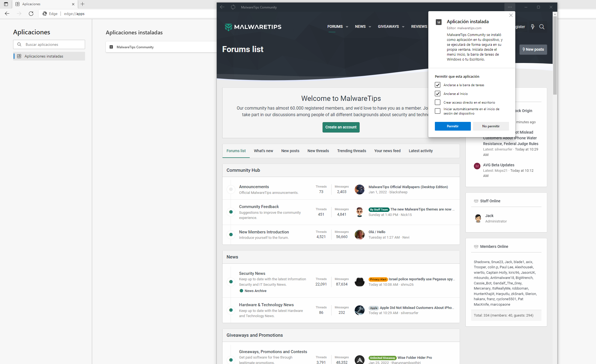
Task: Open a new Edge tab with plus icon
Action: click(x=83, y=4)
